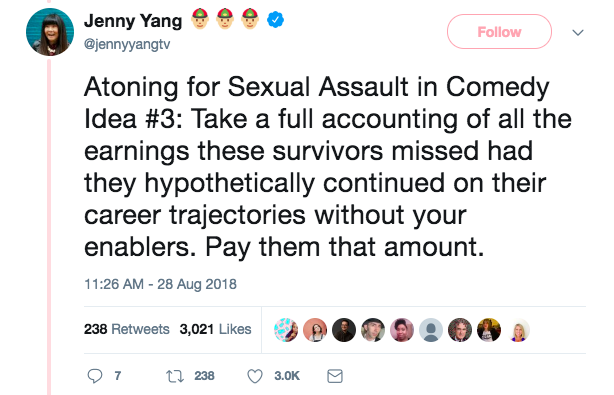614x395 pixels.
Task: Click the 3.0K like count
Action: click(287, 376)
